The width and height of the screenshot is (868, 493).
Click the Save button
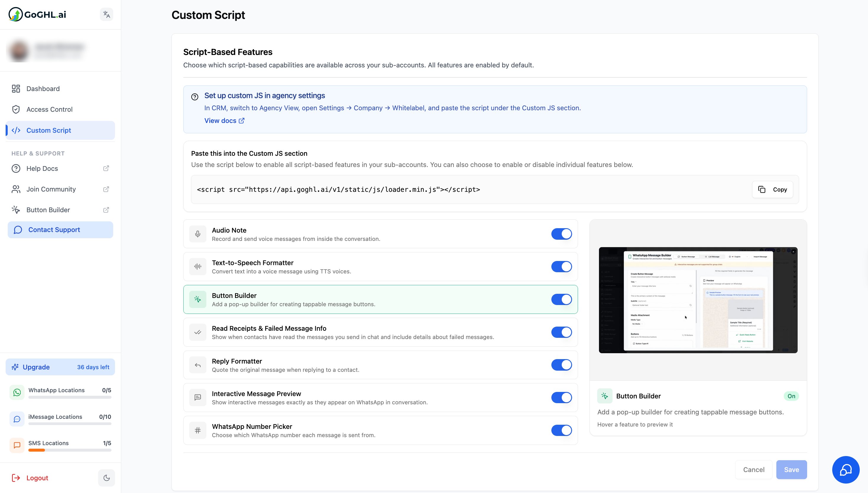point(791,470)
